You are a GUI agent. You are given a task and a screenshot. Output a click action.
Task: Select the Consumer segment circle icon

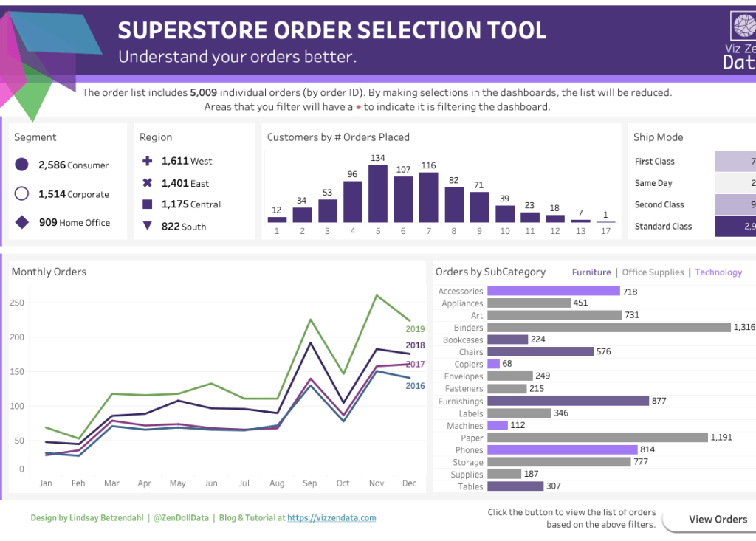pyautogui.click(x=21, y=164)
